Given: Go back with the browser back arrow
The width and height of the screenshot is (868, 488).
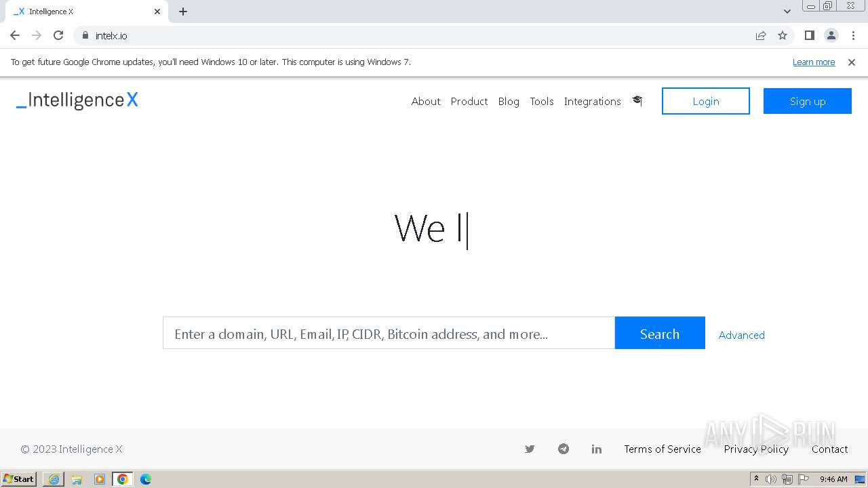Looking at the screenshot, I should point(15,35).
